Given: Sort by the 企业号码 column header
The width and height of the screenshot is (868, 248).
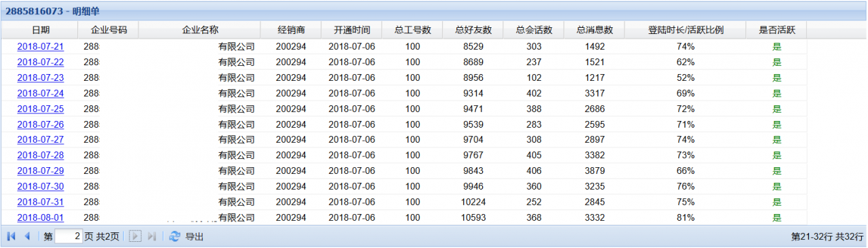Looking at the screenshot, I should pyautogui.click(x=109, y=30).
